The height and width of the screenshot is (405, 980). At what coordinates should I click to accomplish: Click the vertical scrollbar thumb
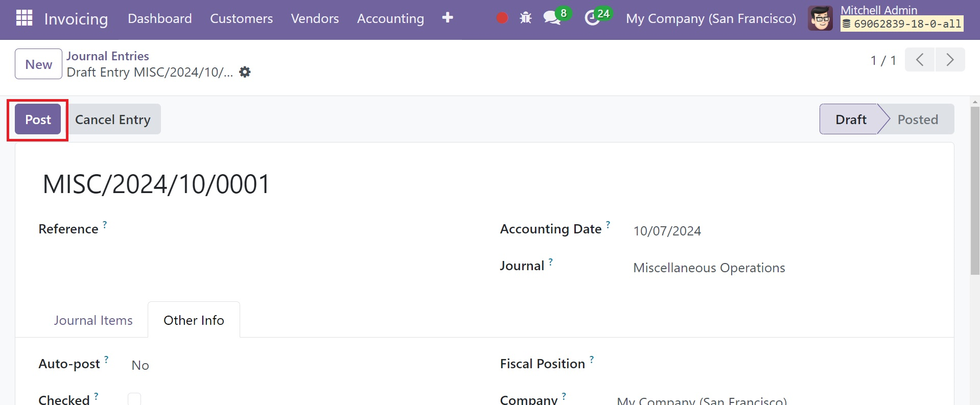click(975, 190)
